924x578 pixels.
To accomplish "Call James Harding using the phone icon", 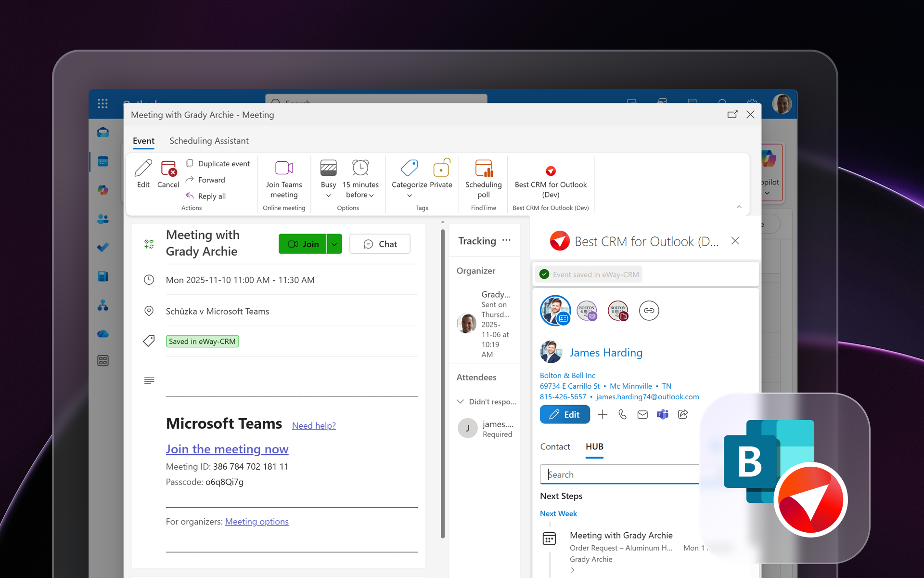I will 622,414.
